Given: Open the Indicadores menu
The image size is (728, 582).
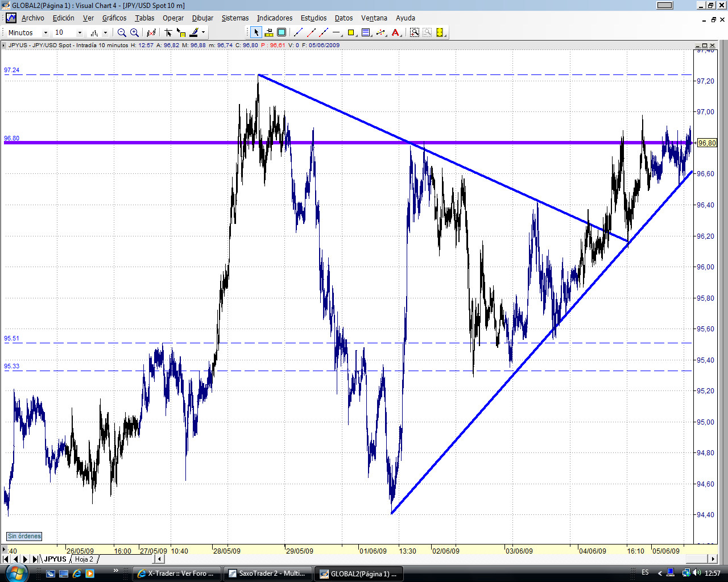Looking at the screenshot, I should (275, 18).
